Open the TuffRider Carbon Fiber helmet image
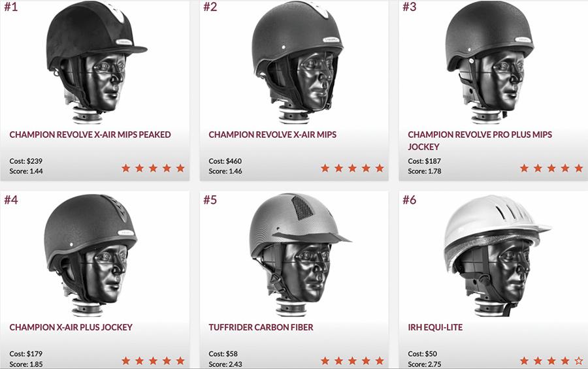The height and width of the screenshot is (369, 588). click(299, 255)
